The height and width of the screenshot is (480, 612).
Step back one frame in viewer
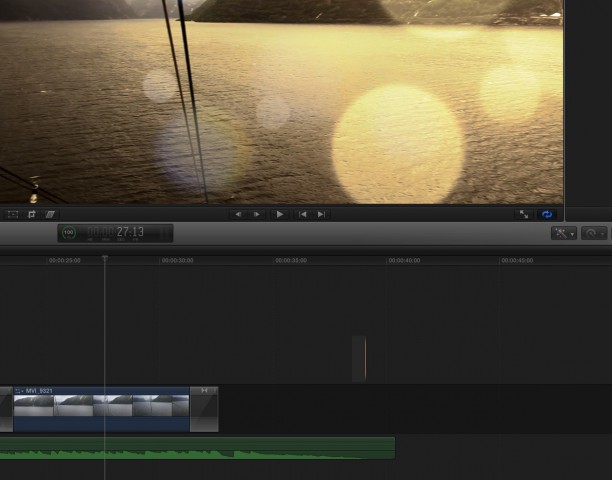click(238, 214)
